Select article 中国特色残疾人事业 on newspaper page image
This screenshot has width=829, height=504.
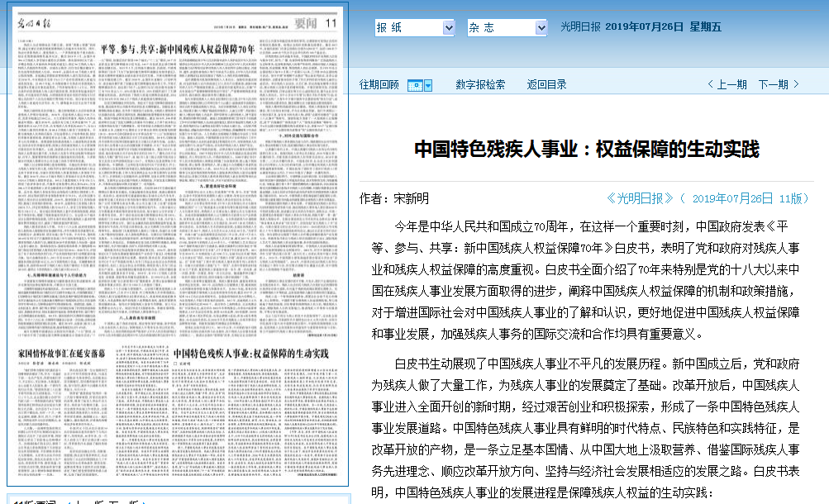(252, 353)
